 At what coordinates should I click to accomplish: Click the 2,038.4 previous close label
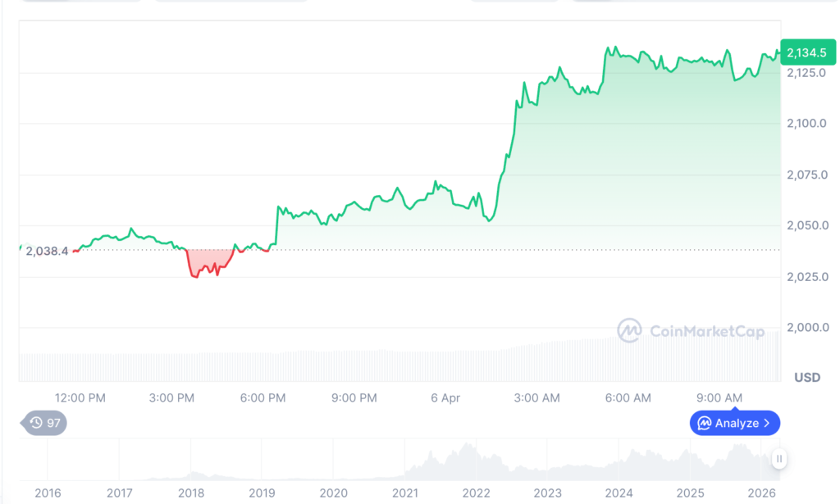[45, 251]
